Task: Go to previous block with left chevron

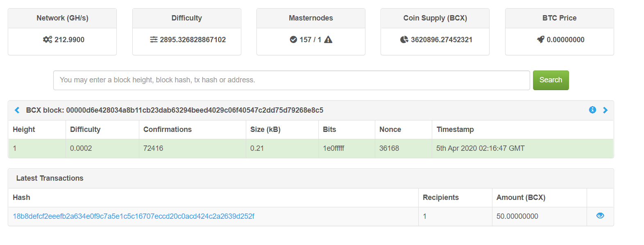Action: [17, 110]
